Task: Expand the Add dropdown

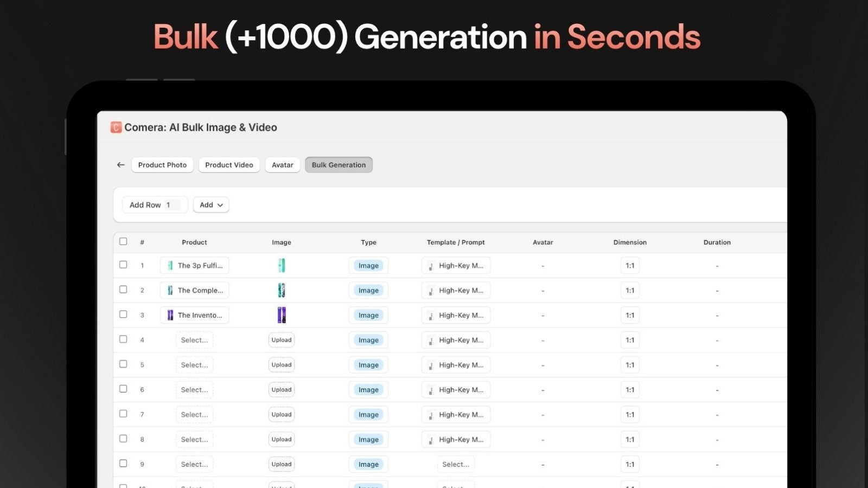Action: coord(211,205)
